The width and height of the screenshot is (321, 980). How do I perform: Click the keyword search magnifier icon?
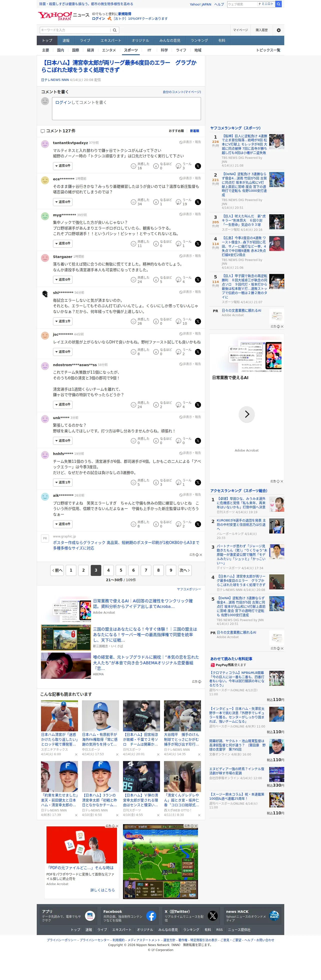(114, 30)
